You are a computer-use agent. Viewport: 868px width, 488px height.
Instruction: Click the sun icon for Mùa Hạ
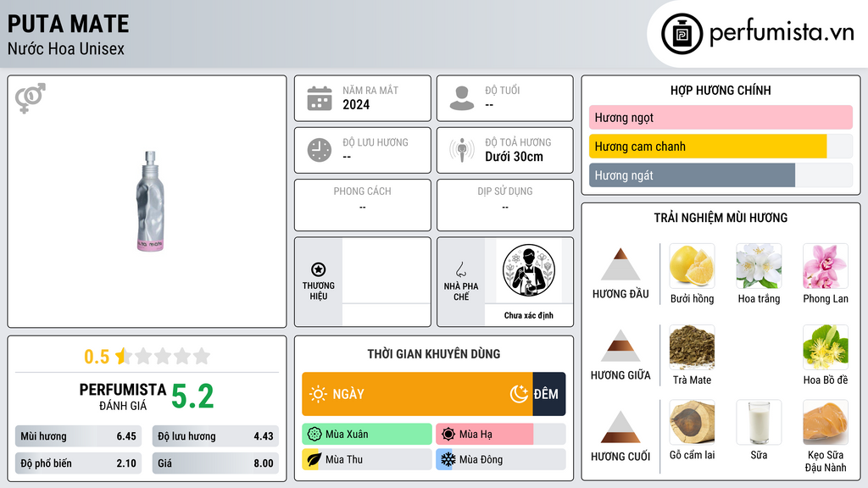(448, 435)
